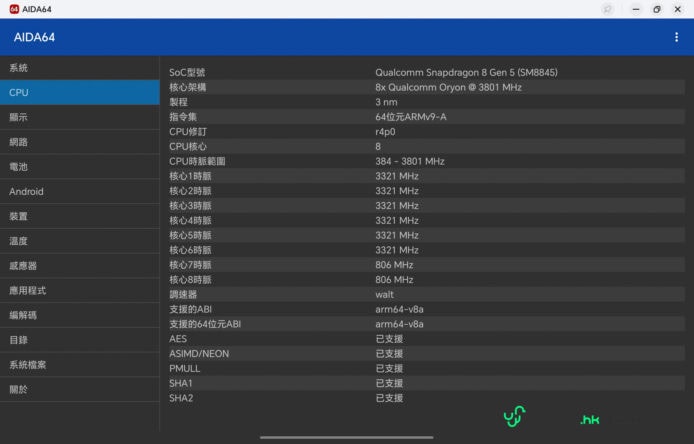Click the CPU時脈範圍 row label

pos(197,161)
